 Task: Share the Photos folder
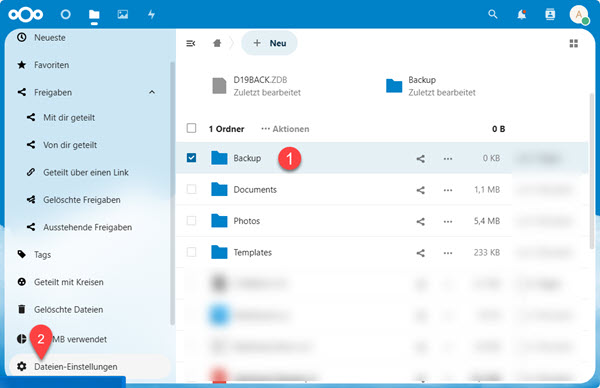[x=421, y=221]
